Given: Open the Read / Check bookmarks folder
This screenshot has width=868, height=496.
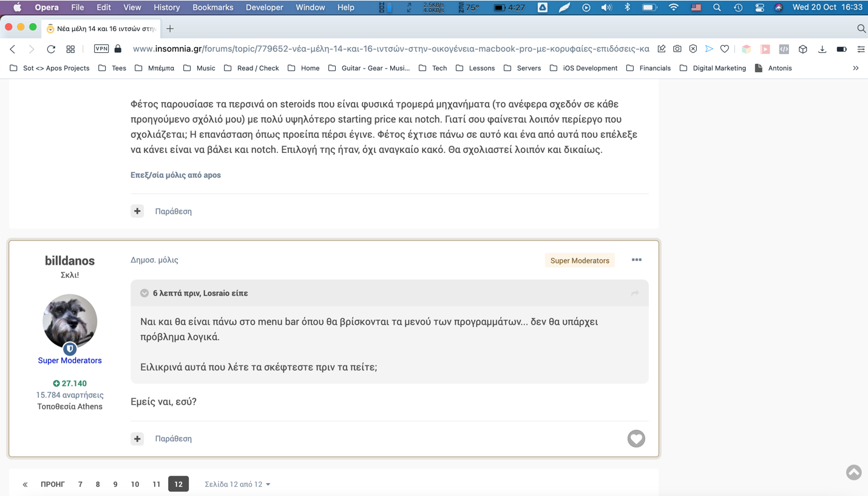Looking at the screenshot, I should (x=251, y=68).
